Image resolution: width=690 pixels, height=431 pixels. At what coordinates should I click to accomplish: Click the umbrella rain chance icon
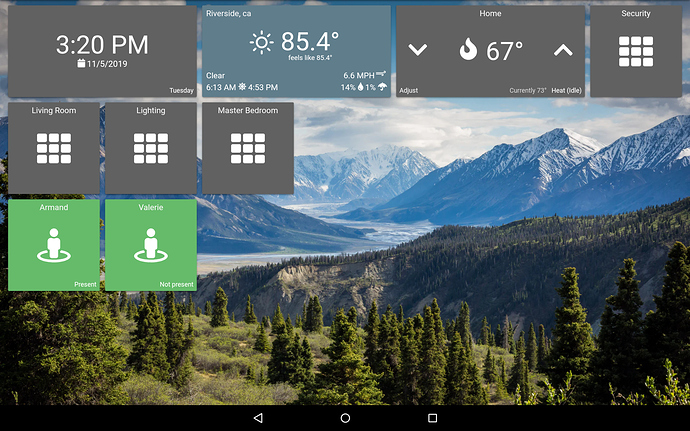385,88
